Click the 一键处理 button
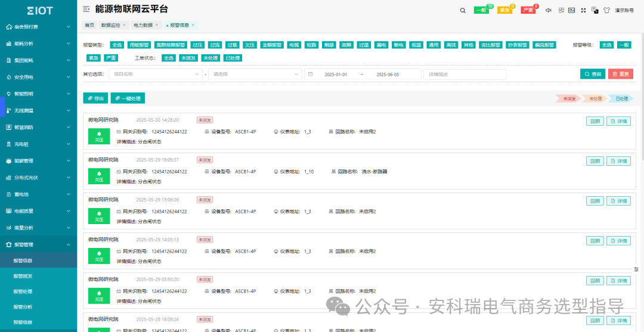 [128, 98]
